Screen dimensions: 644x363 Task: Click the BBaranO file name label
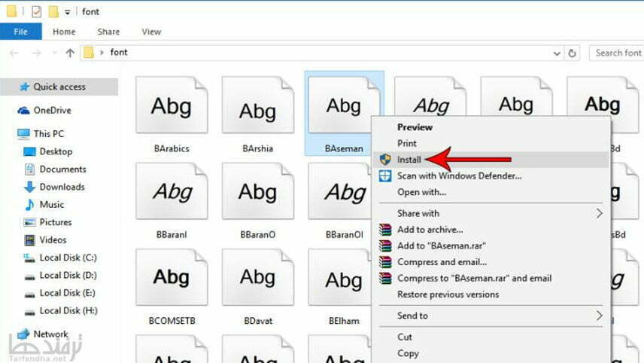258,235
